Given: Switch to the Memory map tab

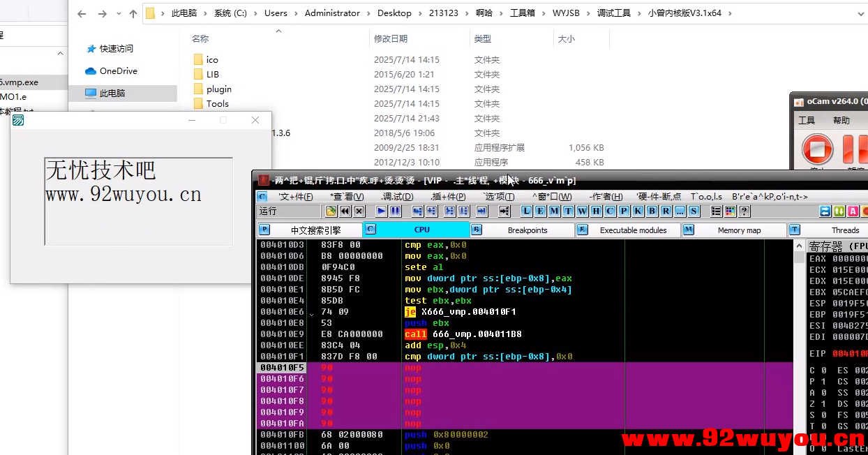Looking at the screenshot, I should [739, 230].
